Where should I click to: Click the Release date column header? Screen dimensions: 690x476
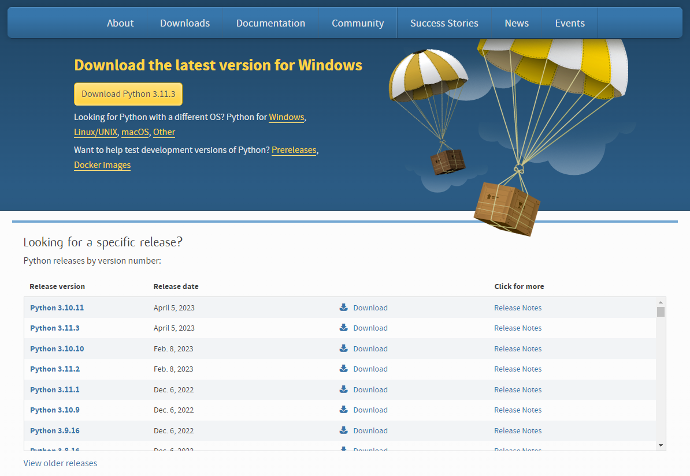(x=176, y=286)
